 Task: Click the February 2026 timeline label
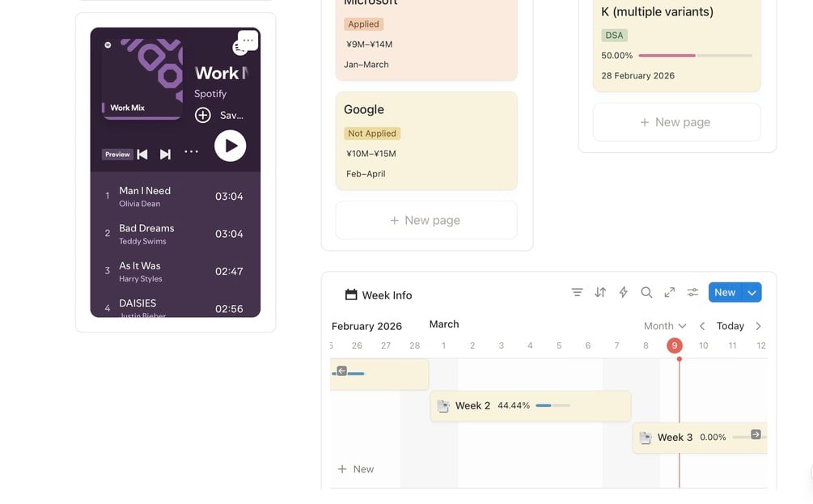[x=366, y=326]
